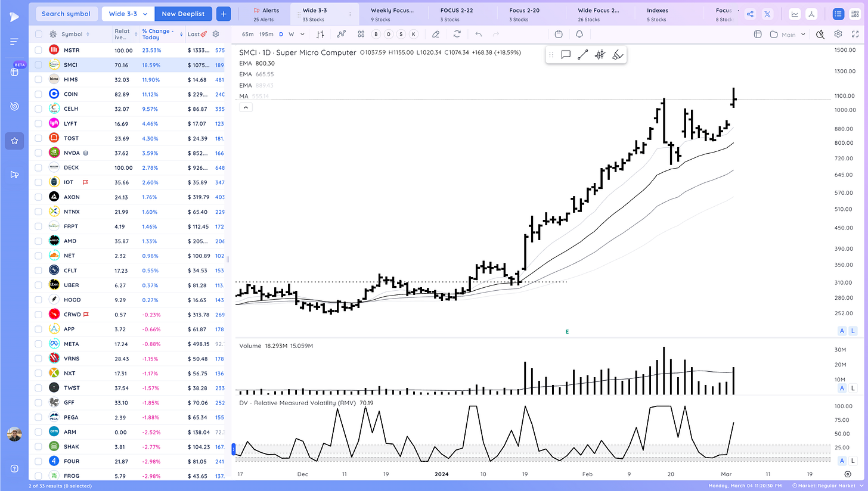Open chart settings gear icon

click(x=838, y=34)
